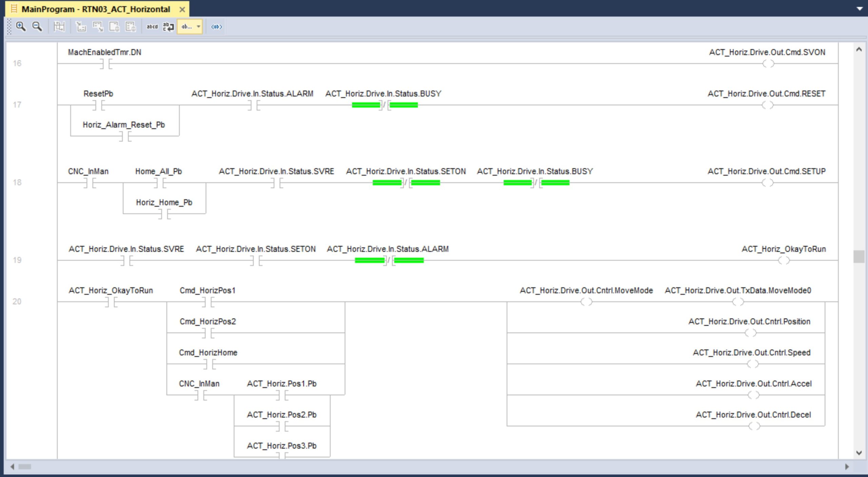Select rung number 17
868x477 pixels.
(17, 105)
